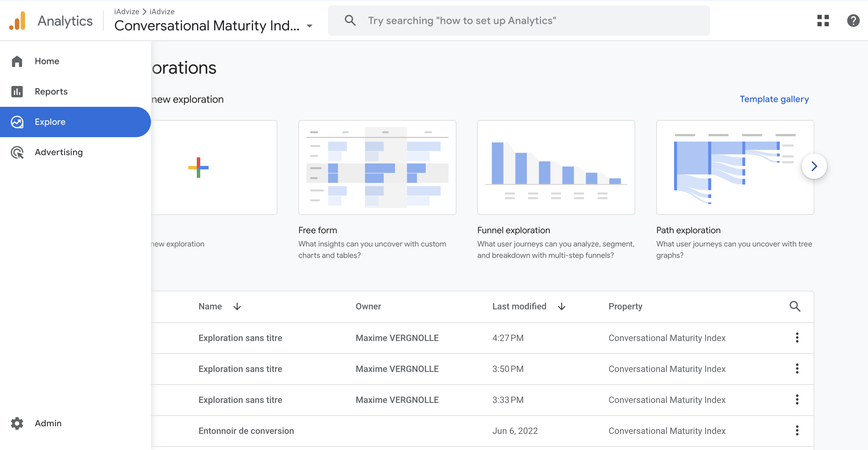
Task: Click Path description about tree graphs
Action: (x=734, y=249)
